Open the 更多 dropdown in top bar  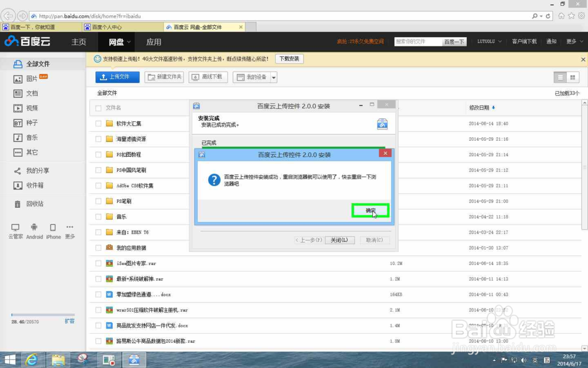(574, 41)
